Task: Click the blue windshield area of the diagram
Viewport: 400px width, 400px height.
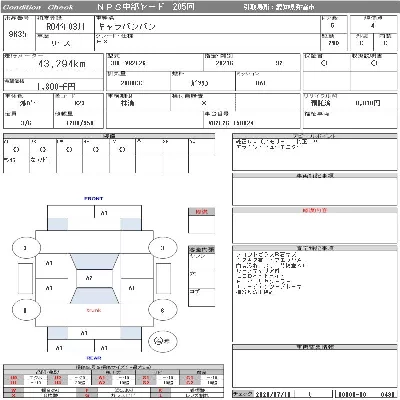Action: [94, 262]
